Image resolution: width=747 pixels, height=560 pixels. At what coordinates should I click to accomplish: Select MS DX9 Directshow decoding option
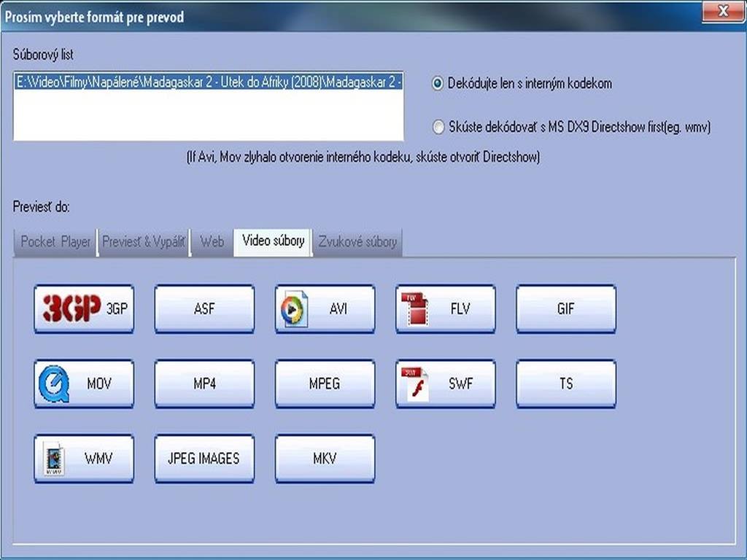438,128
